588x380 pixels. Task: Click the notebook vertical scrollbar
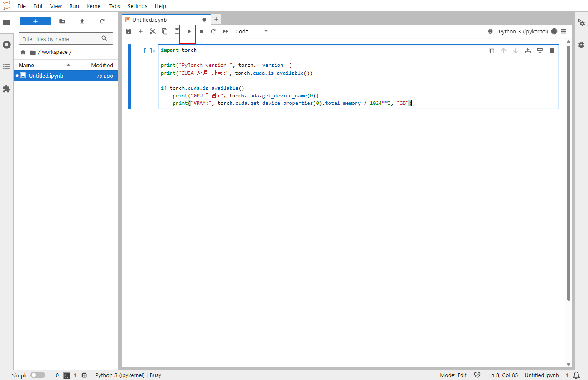[568, 173]
